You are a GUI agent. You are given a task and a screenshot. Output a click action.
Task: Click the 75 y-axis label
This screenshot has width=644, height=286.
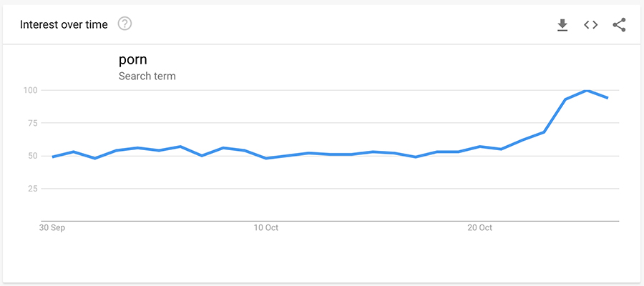(32, 123)
